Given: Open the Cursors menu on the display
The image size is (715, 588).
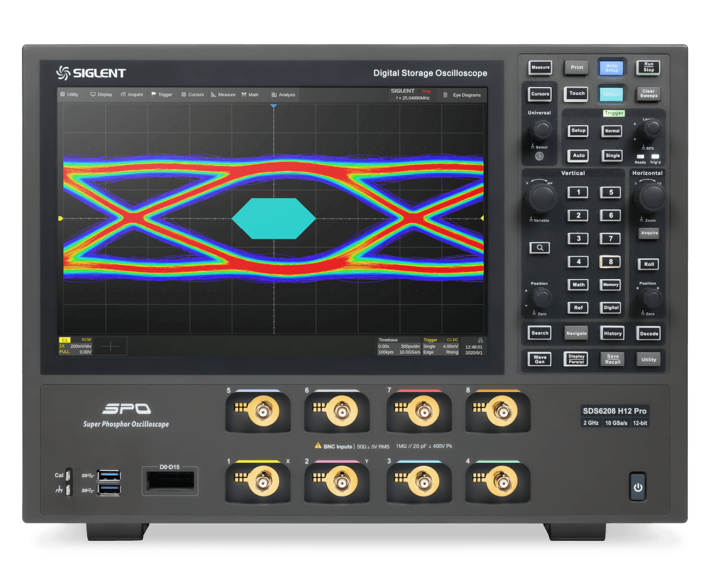Looking at the screenshot, I should coord(193,94).
